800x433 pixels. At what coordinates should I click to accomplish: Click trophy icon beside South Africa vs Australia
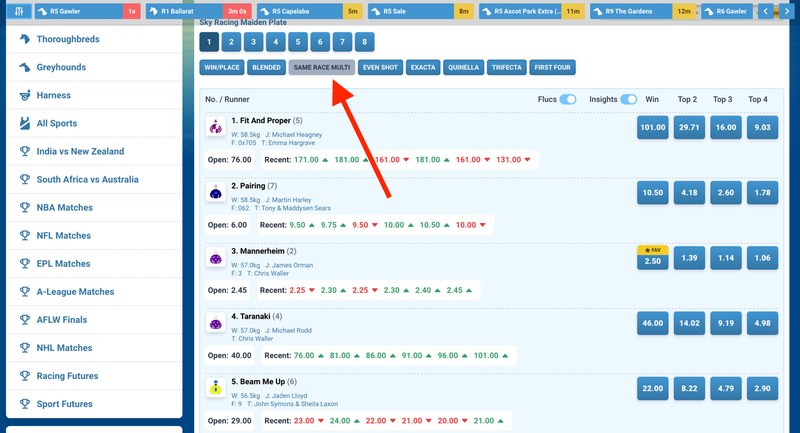click(x=24, y=179)
